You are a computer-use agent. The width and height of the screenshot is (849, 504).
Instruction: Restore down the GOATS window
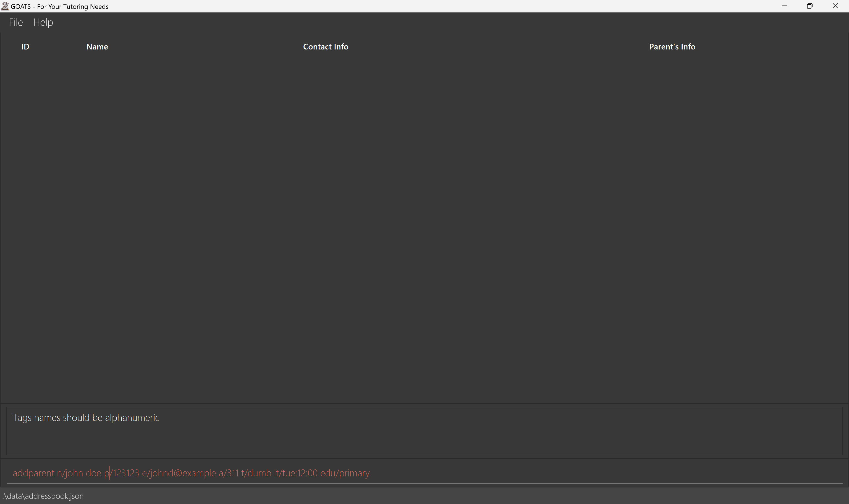pyautogui.click(x=809, y=6)
